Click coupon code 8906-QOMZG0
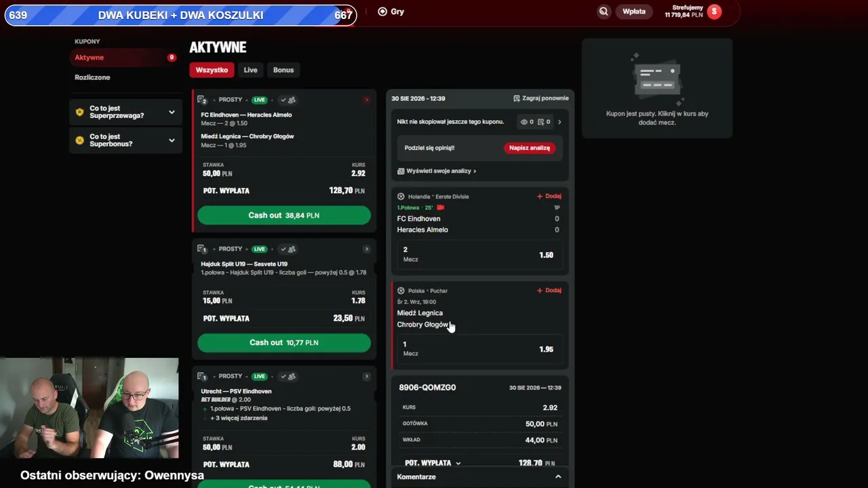 tap(427, 388)
